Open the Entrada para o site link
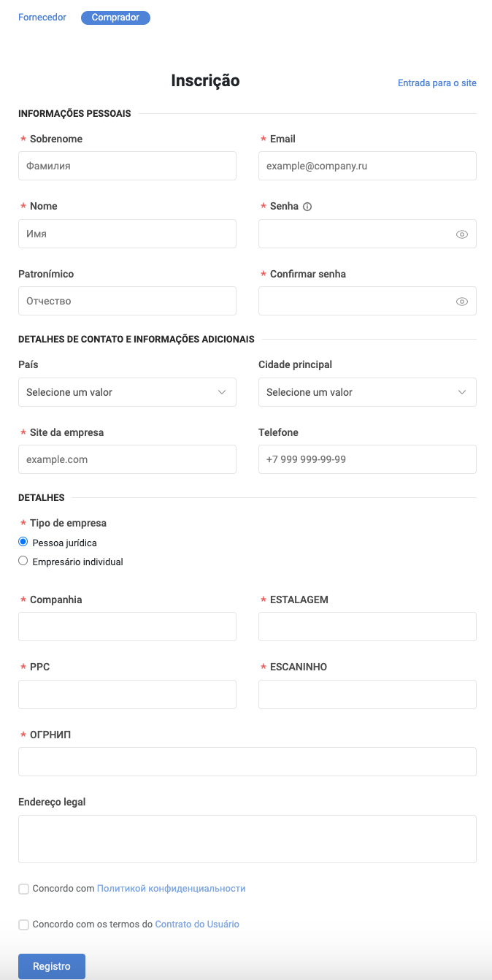 (x=437, y=83)
